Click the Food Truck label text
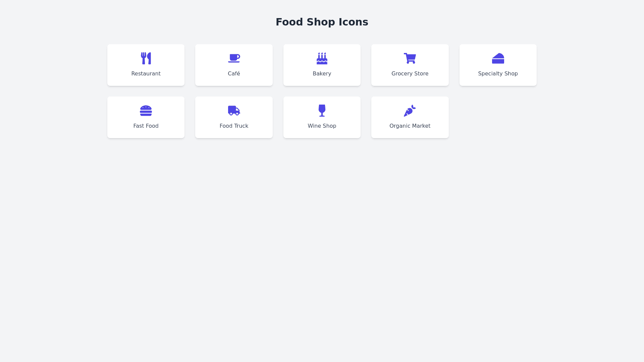 point(234,126)
